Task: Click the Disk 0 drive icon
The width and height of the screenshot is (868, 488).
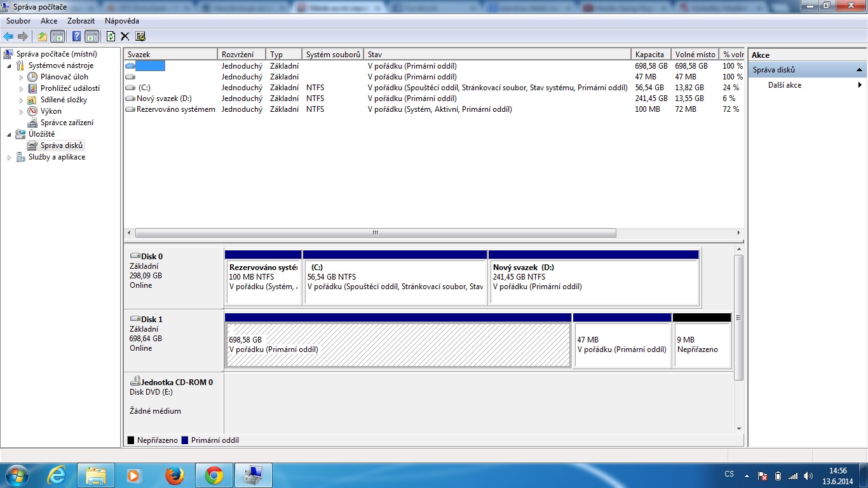Action: pos(135,256)
